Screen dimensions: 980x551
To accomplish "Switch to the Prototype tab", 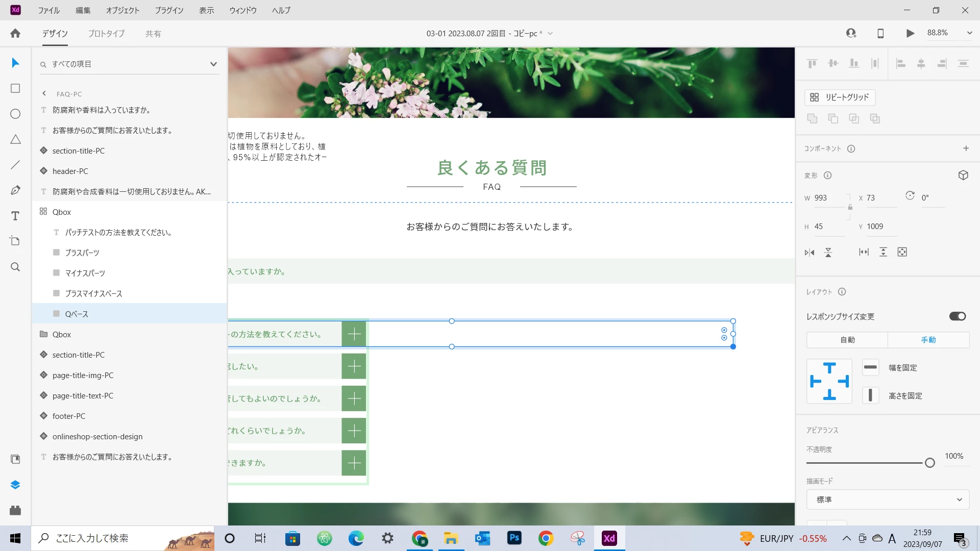I will pyautogui.click(x=106, y=34).
